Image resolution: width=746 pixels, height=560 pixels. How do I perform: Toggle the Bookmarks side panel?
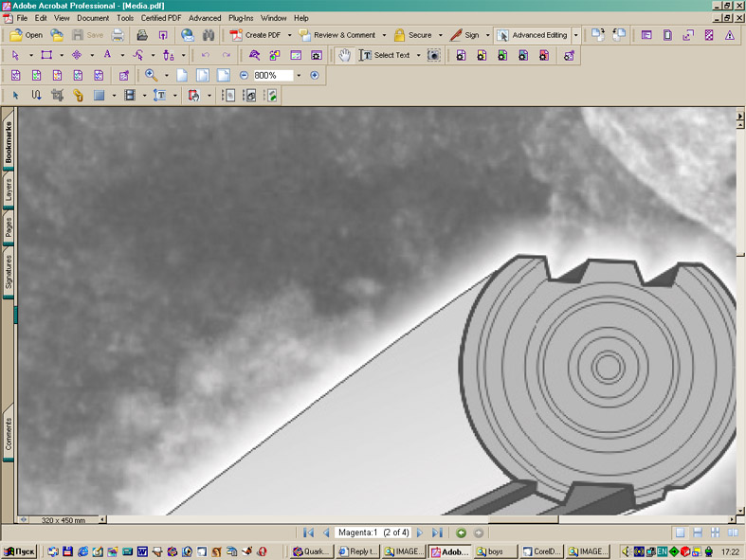9,142
